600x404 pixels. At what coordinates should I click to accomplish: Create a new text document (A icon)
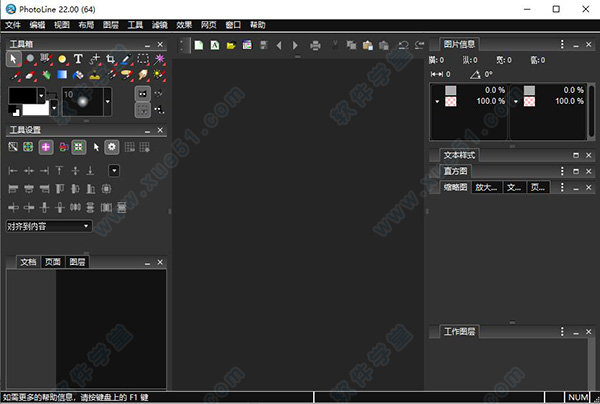pyautogui.click(x=215, y=46)
